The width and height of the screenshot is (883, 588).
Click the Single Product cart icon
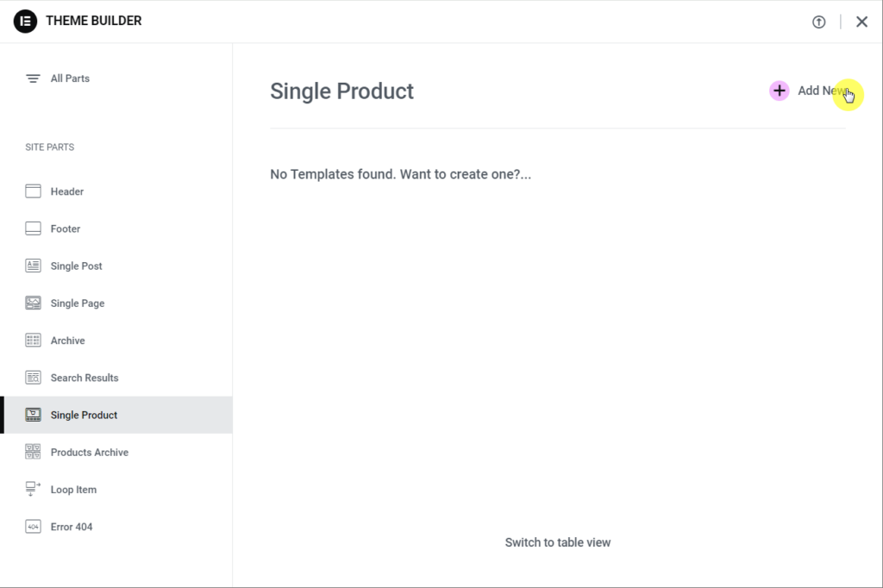(34, 415)
